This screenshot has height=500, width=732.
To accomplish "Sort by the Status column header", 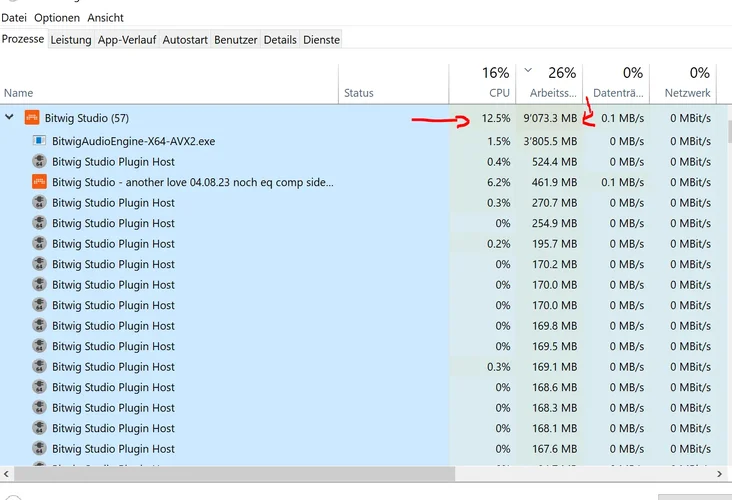I will coord(394,84).
